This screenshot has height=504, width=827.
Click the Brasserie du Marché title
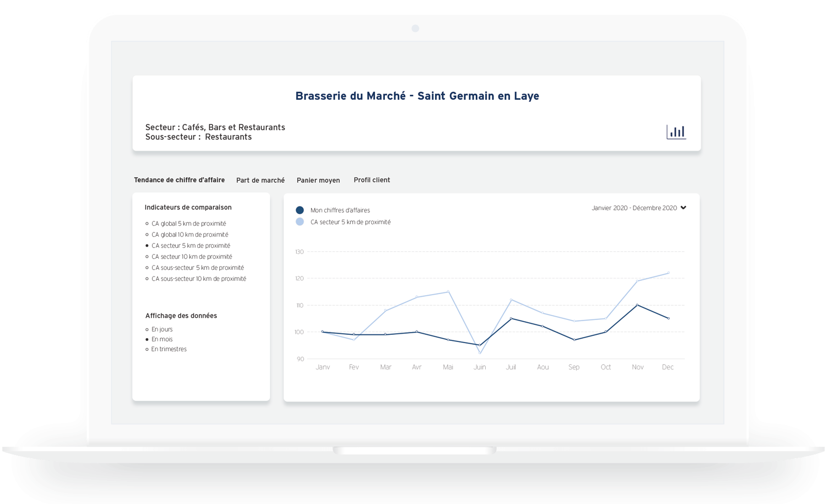[x=417, y=96]
